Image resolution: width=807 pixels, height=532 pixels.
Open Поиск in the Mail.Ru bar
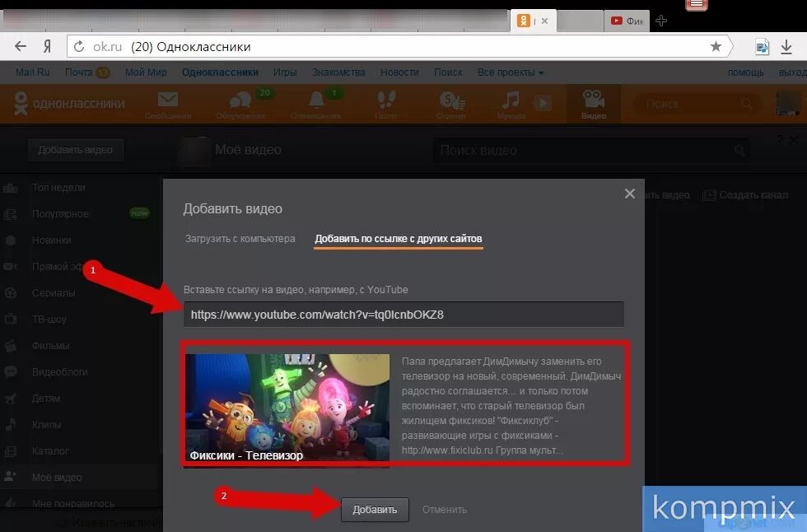pyautogui.click(x=448, y=72)
